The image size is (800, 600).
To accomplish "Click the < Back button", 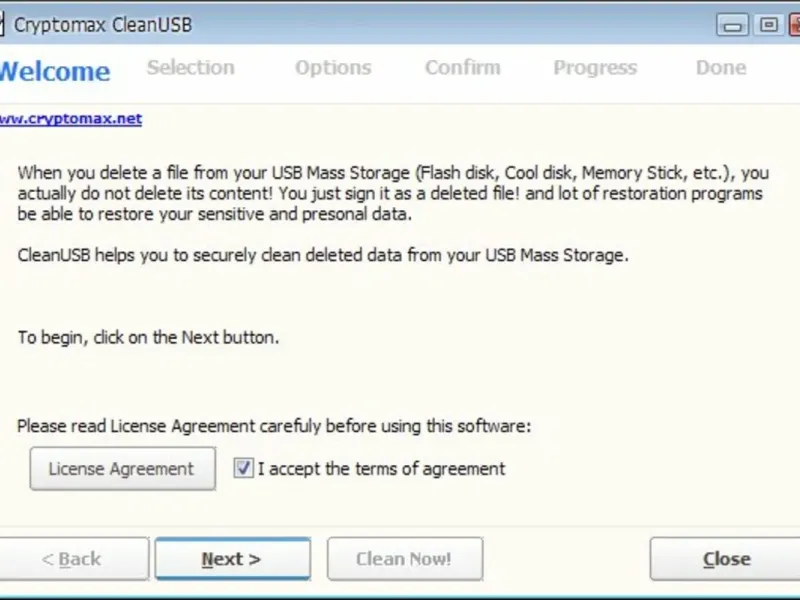I will (x=72, y=559).
